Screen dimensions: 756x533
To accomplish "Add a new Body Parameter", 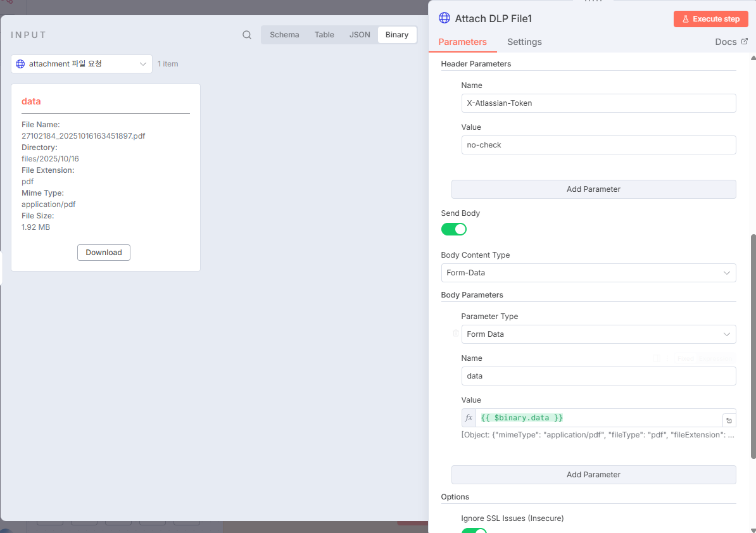I will click(593, 474).
